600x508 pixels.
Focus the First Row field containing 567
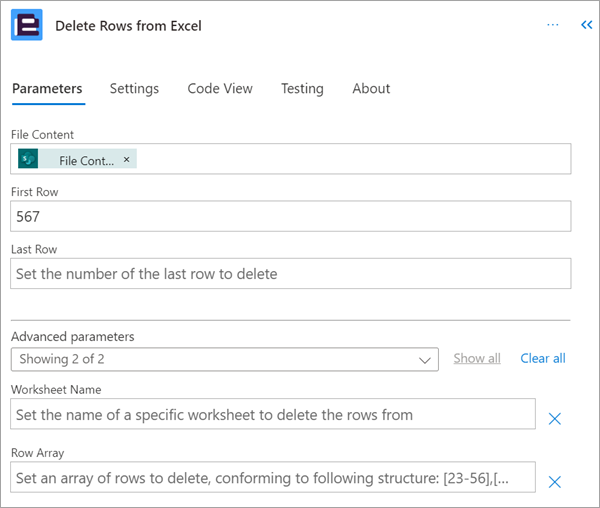click(291, 216)
